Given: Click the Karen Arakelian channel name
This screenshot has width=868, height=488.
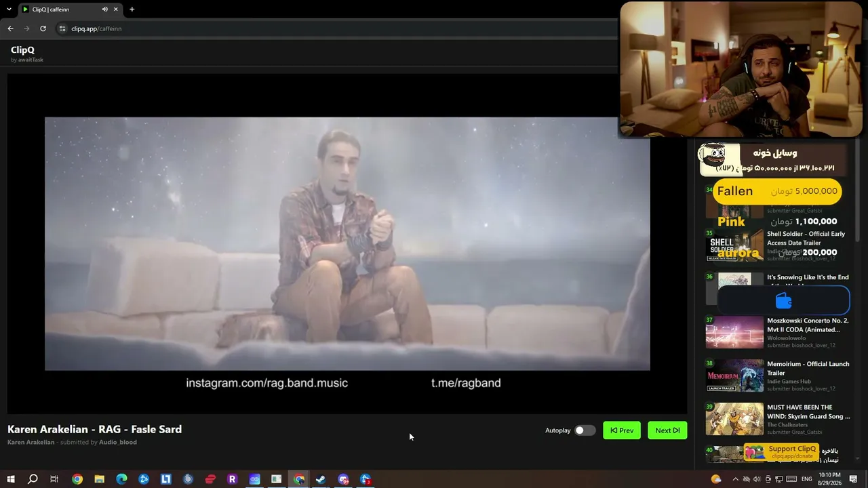Looking at the screenshot, I should click(31, 442).
